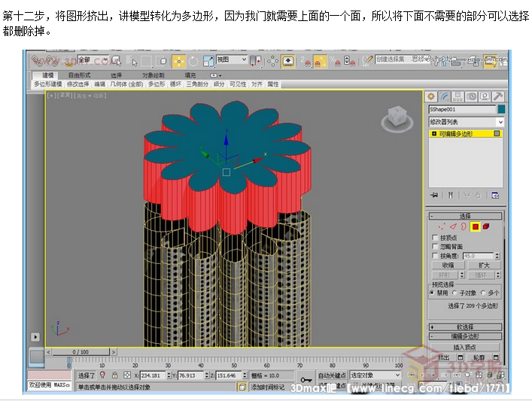Toggle the Angle Snap icon
532x401 pixels.
[319, 62]
